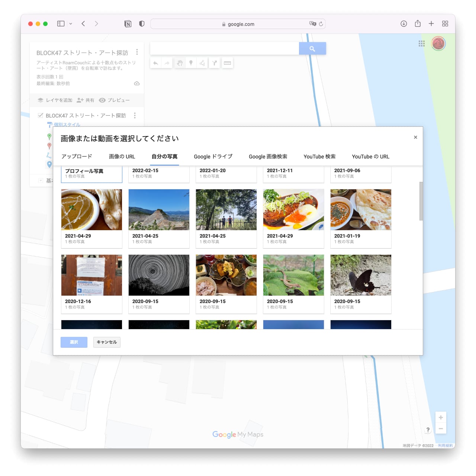Click the blue map search button

click(312, 48)
